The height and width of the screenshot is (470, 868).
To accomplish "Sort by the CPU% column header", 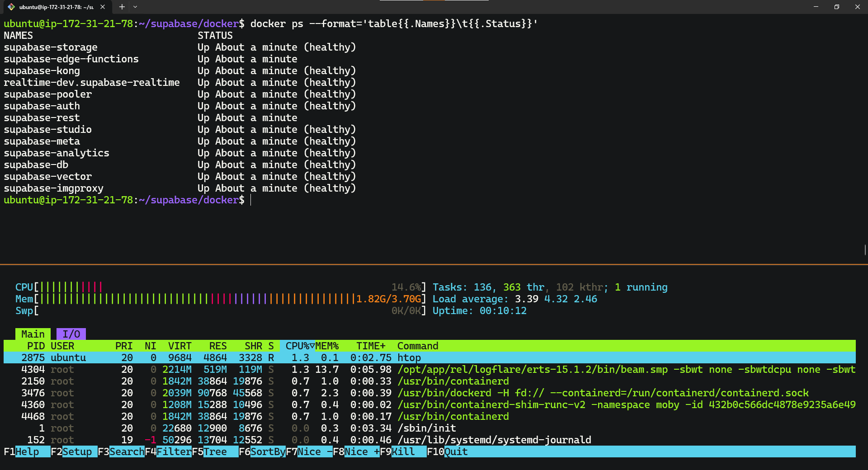I will tap(297, 346).
